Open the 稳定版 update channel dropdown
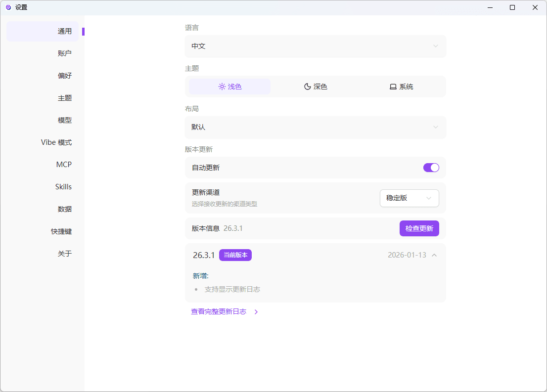 [409, 198]
